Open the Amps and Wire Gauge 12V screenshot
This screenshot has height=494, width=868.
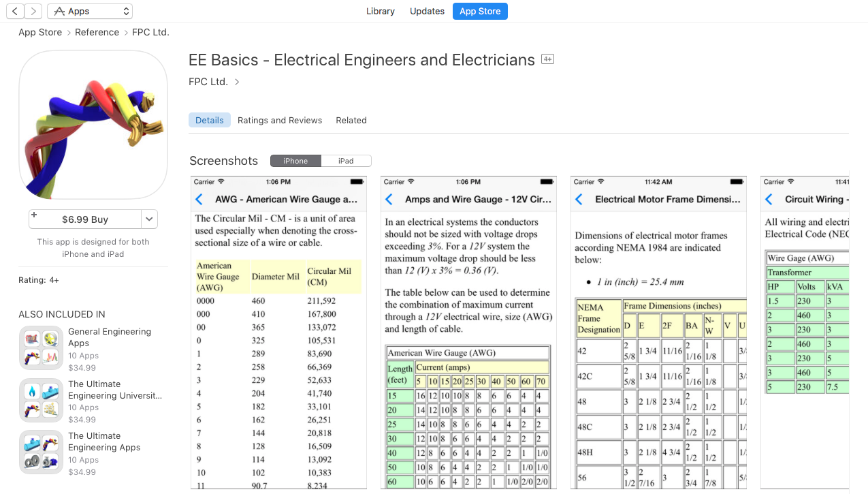coord(468,333)
